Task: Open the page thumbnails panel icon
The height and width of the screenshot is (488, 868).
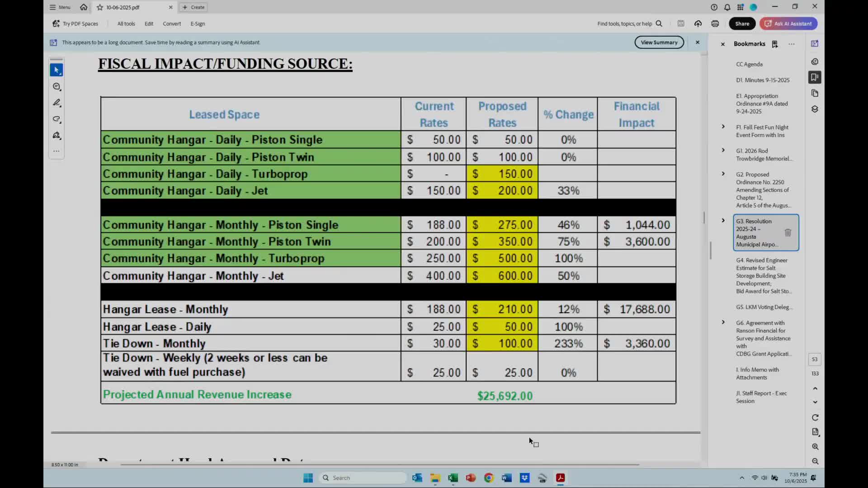Action: point(815,93)
